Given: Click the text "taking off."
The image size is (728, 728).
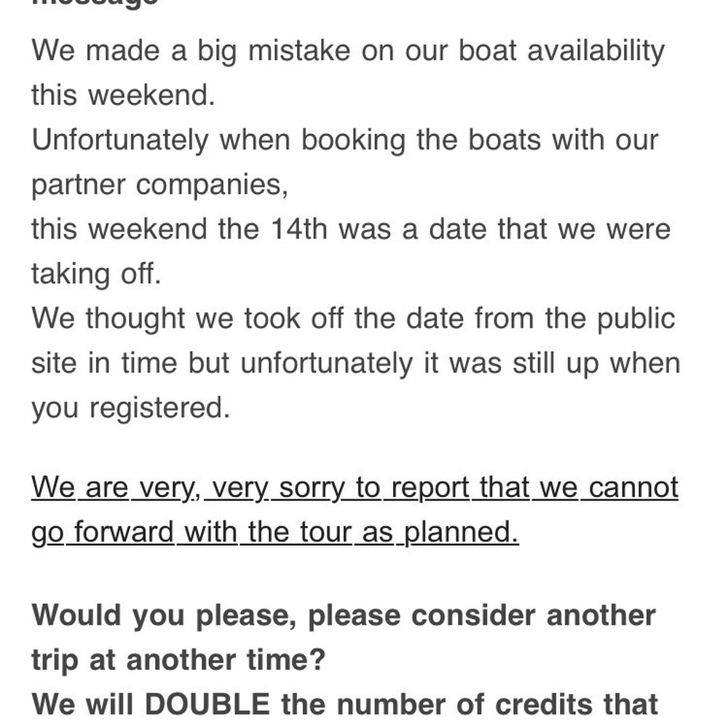Looking at the screenshot, I should (x=96, y=274).
